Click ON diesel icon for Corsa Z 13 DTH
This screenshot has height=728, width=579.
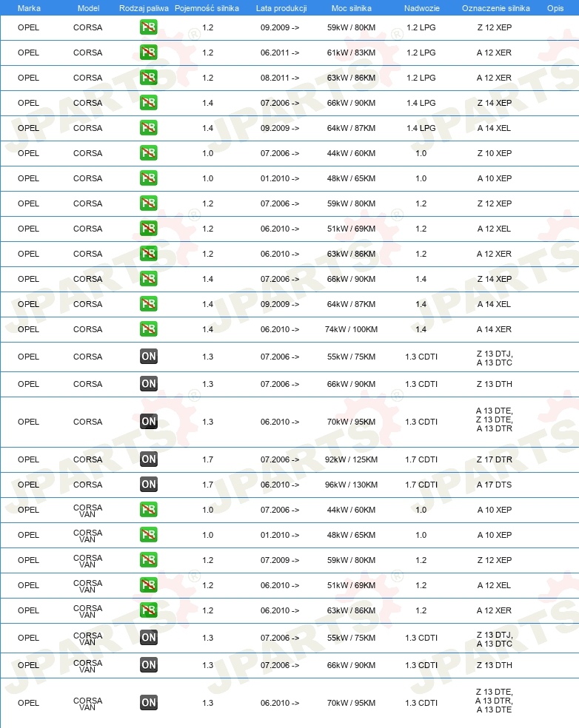[149, 384]
